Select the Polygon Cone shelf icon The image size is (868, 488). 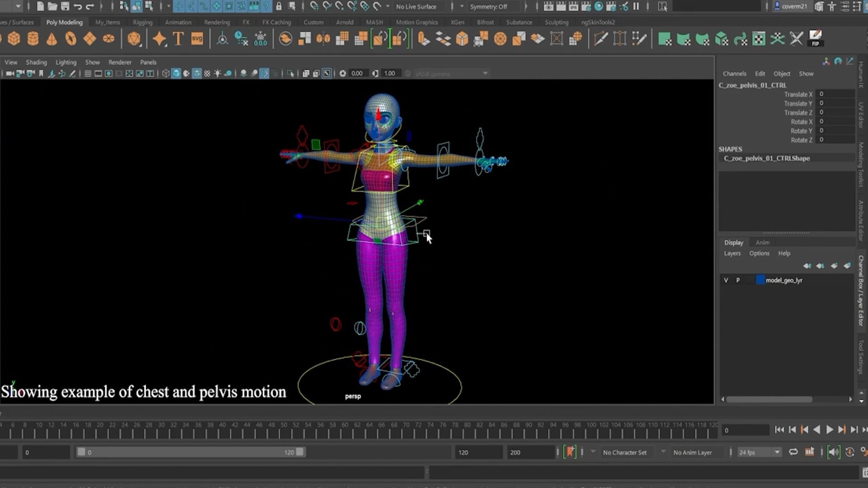(51, 39)
